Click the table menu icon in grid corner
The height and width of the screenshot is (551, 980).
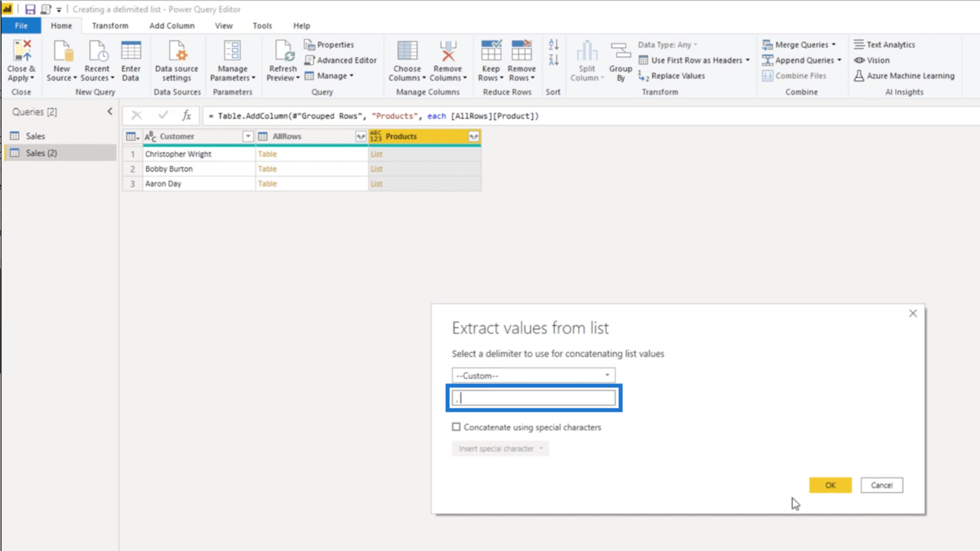coord(132,136)
